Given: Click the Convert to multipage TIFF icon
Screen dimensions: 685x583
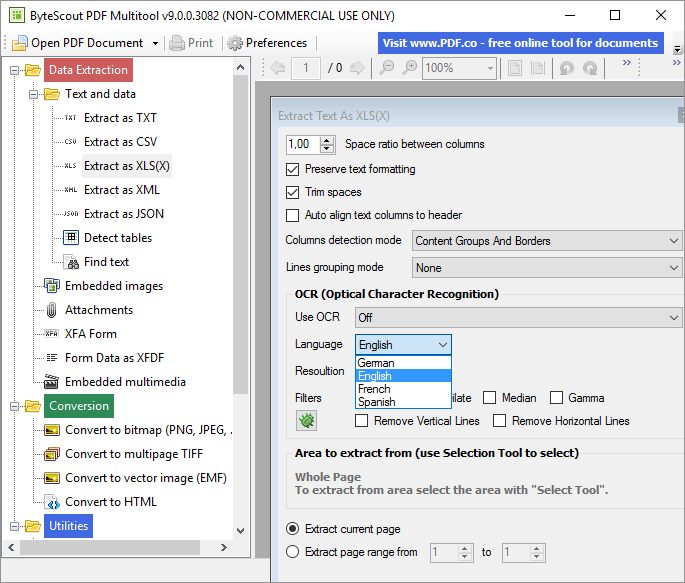Looking at the screenshot, I should coord(52,454).
